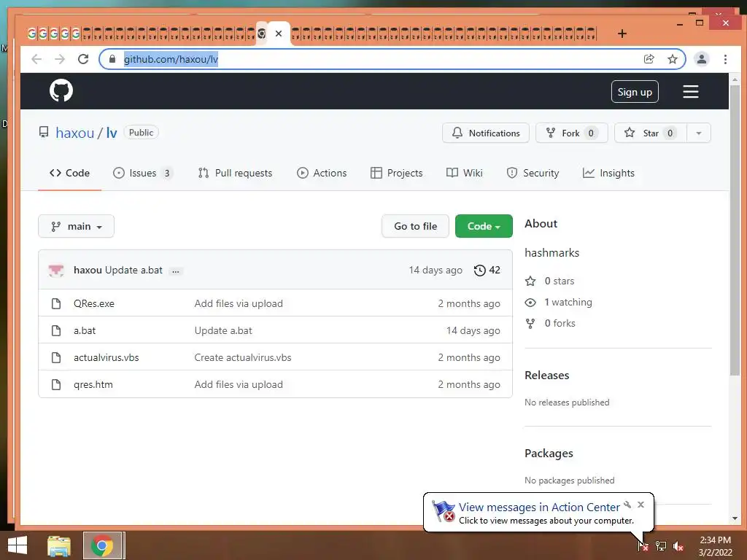Click commit history clock icon
Image resolution: width=747 pixels, height=560 pixels.
(480, 270)
